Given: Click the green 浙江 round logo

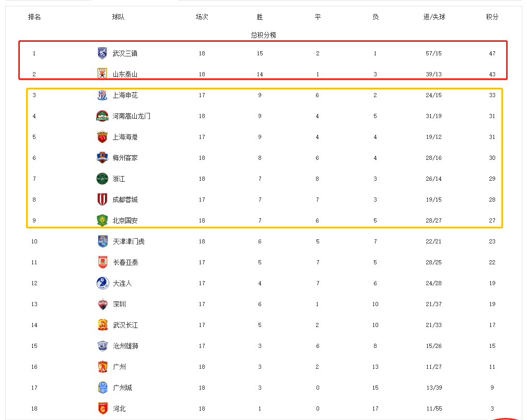Looking at the screenshot, I should point(102,179).
